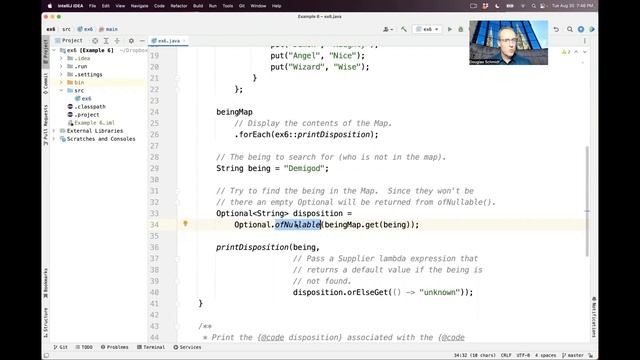The width and height of the screenshot is (640, 360).
Task: Click the yellow intention lightbulb on line 34
Action: (x=185, y=224)
